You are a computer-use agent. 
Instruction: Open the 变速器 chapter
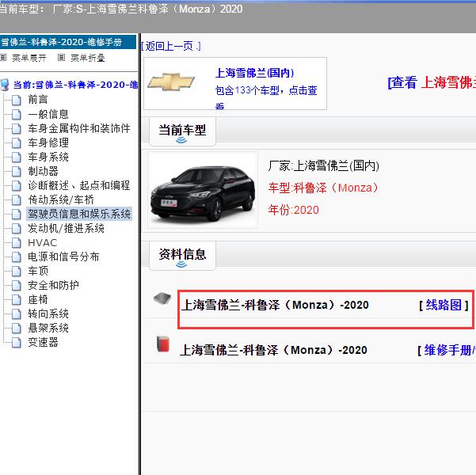43,342
